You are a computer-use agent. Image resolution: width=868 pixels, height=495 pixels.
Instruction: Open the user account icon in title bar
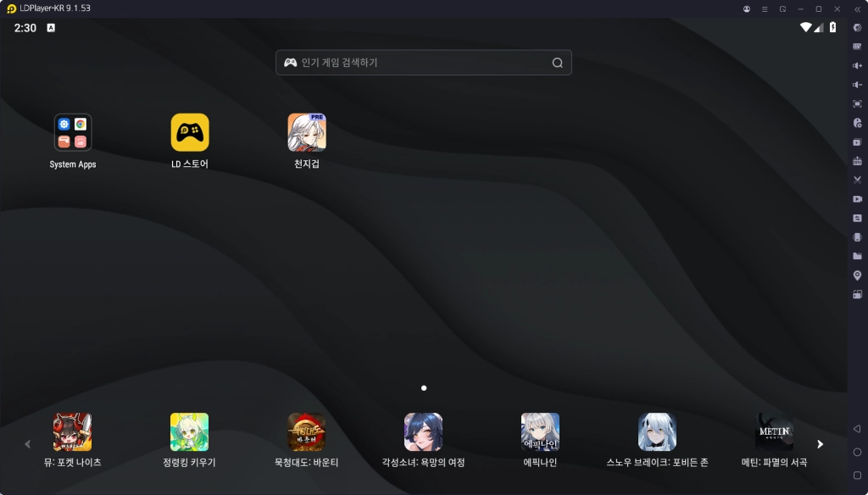click(747, 8)
